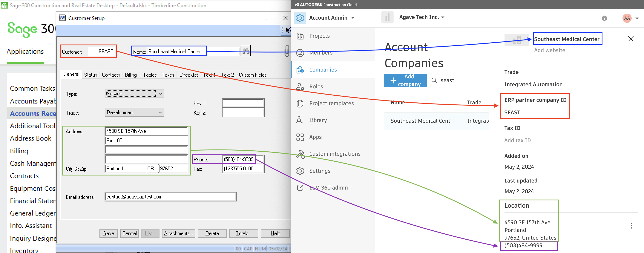Click the Save button
Image resolution: width=644 pixels, height=253 pixels.
[x=108, y=233]
